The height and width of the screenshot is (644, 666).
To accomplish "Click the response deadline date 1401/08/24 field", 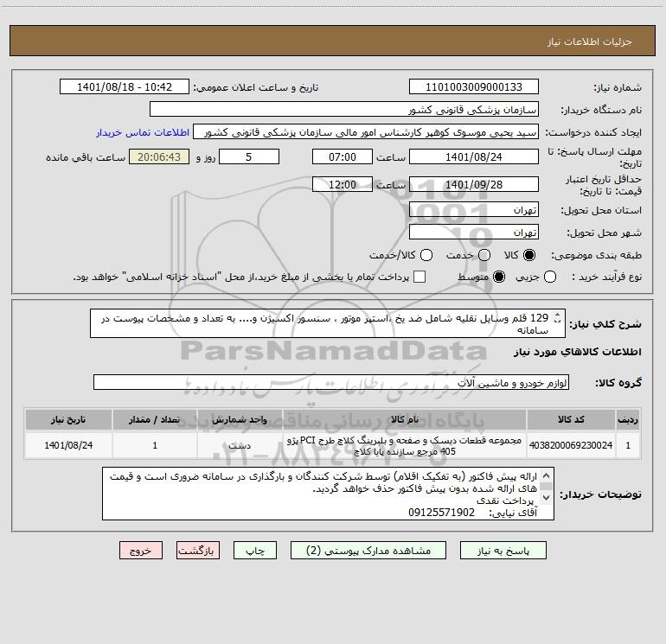I will tap(474, 157).
